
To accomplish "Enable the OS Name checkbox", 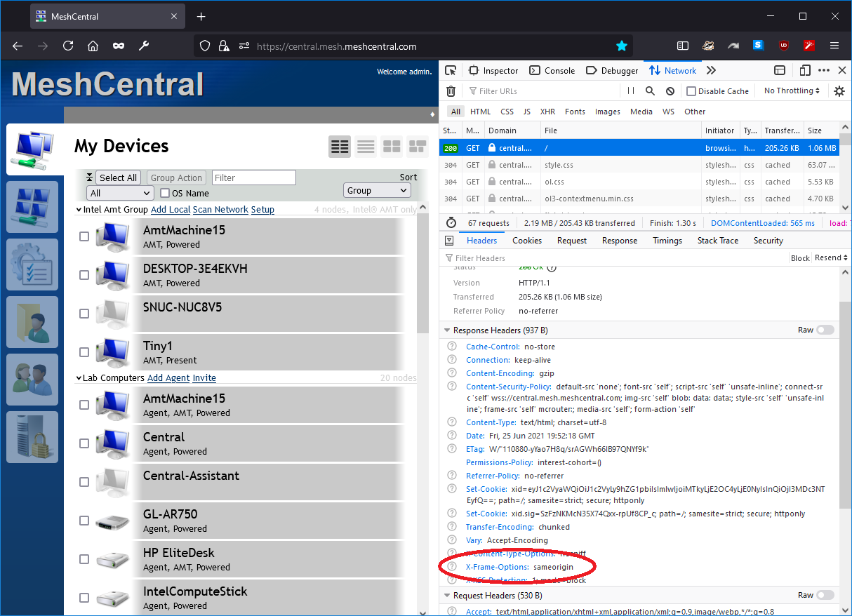I will coord(166,193).
